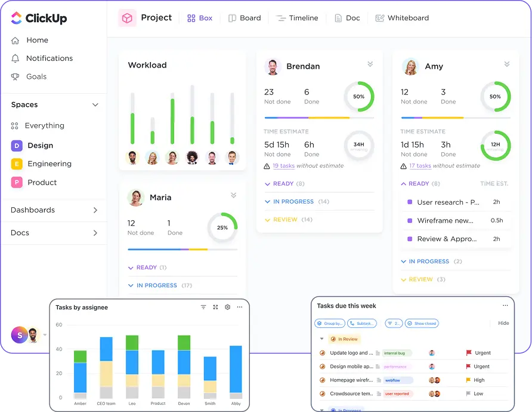Image resolution: width=532 pixels, height=412 pixels.
Task: Open 17 tasks without estimate link
Action: (420, 166)
